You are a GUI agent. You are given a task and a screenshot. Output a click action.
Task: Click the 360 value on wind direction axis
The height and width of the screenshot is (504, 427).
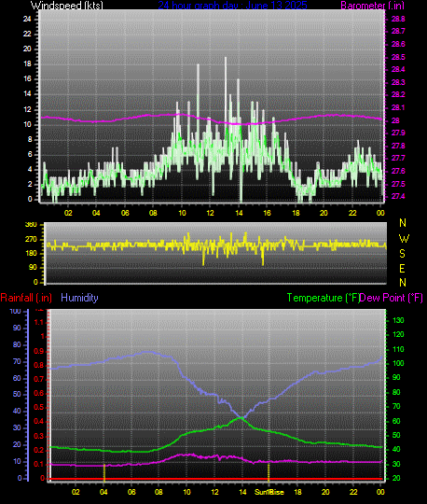pyautogui.click(x=31, y=225)
